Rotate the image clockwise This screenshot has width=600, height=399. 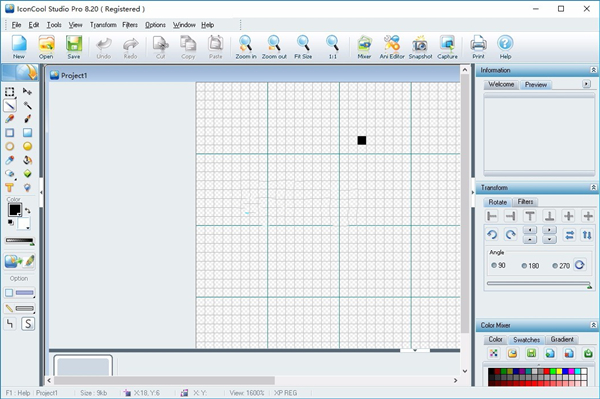click(510, 235)
